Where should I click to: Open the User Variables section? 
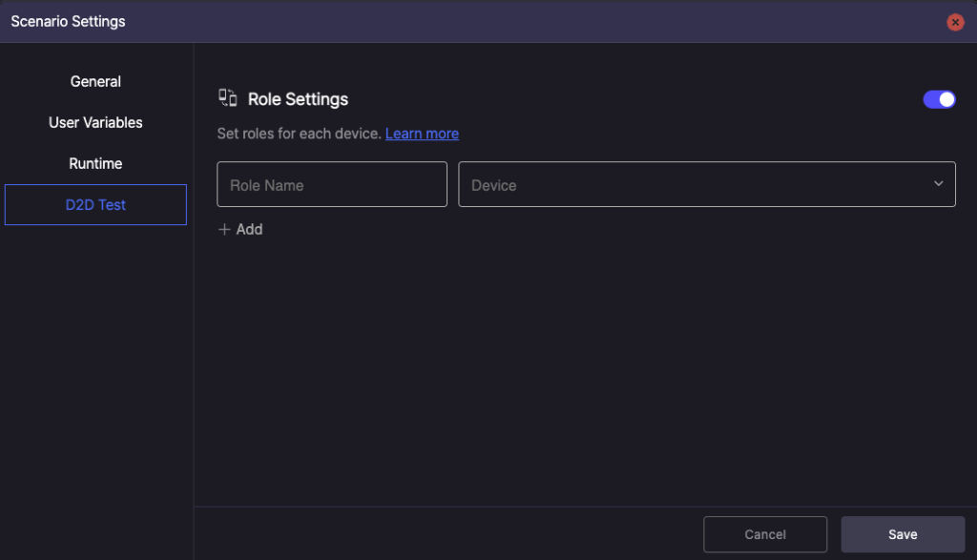click(95, 123)
